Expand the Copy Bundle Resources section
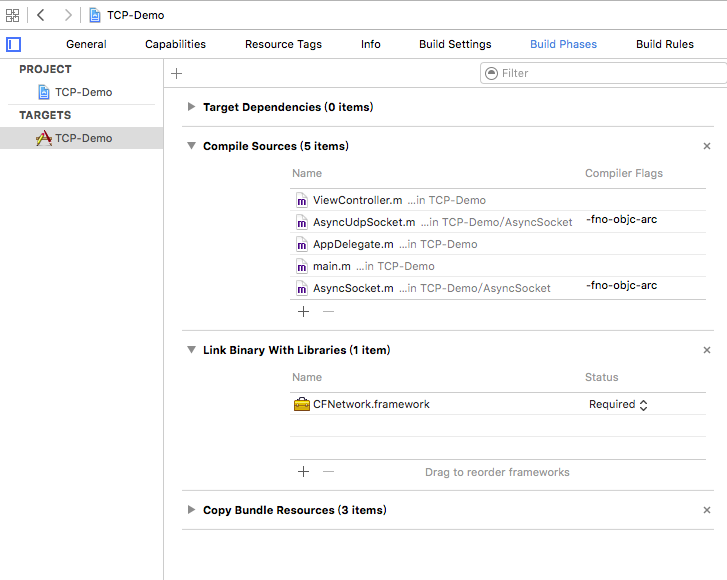Image resolution: width=727 pixels, height=580 pixels. coord(191,510)
